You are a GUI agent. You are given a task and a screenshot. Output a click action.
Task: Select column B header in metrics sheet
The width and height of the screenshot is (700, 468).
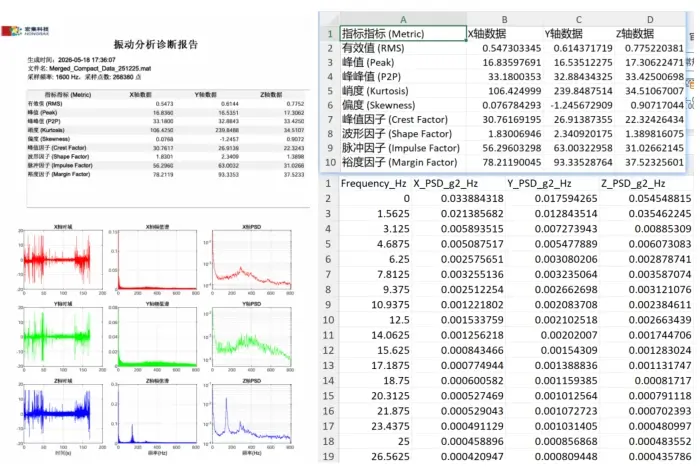(504, 19)
